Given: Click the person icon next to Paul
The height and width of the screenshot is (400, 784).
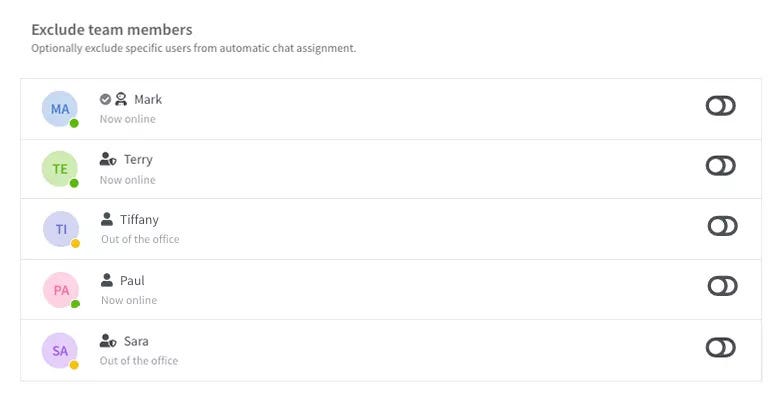Looking at the screenshot, I should click(107, 280).
